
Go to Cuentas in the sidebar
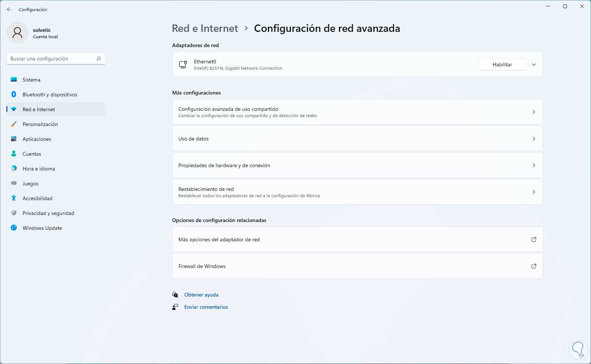click(32, 154)
